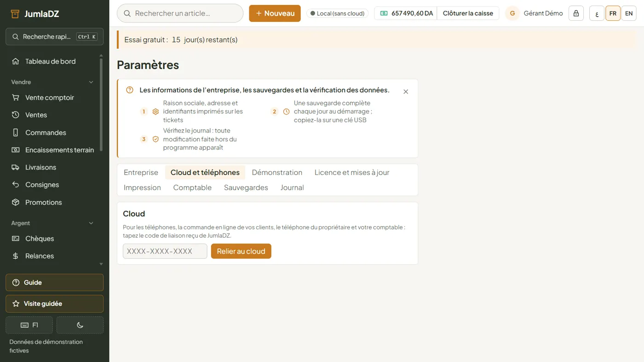The image size is (644, 362).
Task: Open the Impression tab
Action: click(142, 187)
